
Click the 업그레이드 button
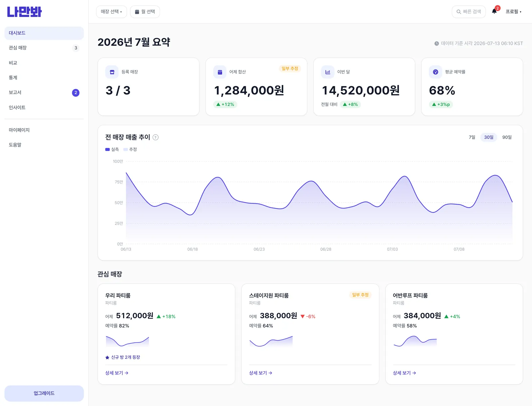pyautogui.click(x=44, y=393)
